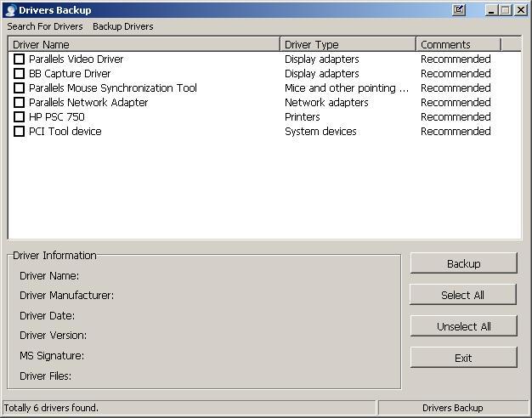Viewport: 532px width, 418px height.
Task: Click the Drivers Backup status bar panel
Action: 453,408
